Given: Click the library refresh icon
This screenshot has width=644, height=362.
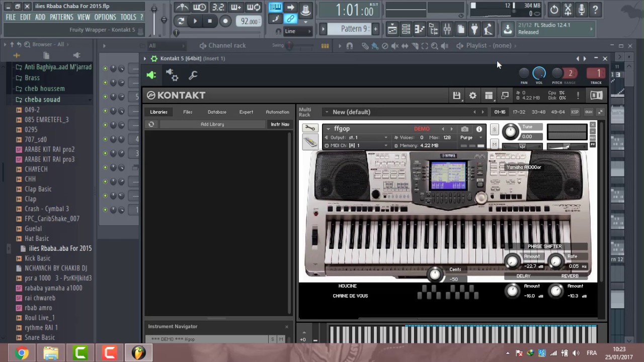Looking at the screenshot, I should [x=151, y=124].
